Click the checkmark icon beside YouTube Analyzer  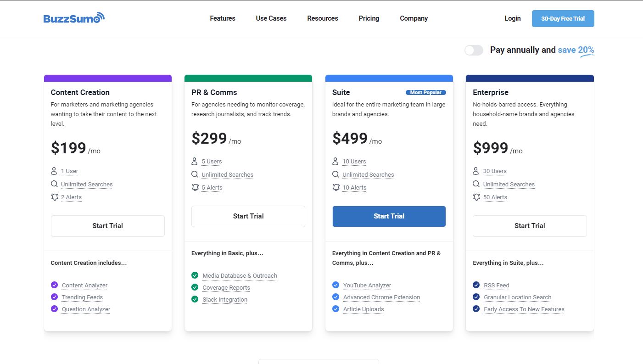point(335,285)
